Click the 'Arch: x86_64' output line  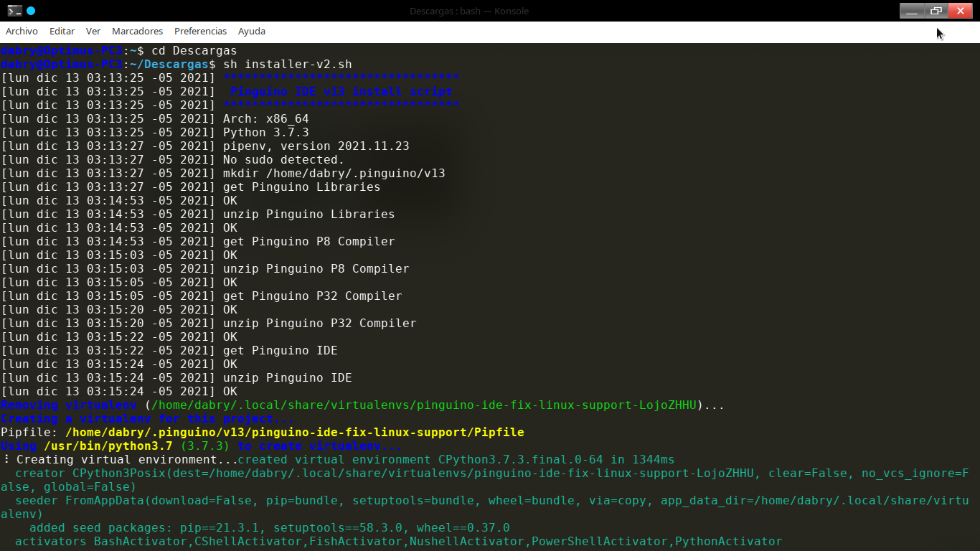(266, 119)
